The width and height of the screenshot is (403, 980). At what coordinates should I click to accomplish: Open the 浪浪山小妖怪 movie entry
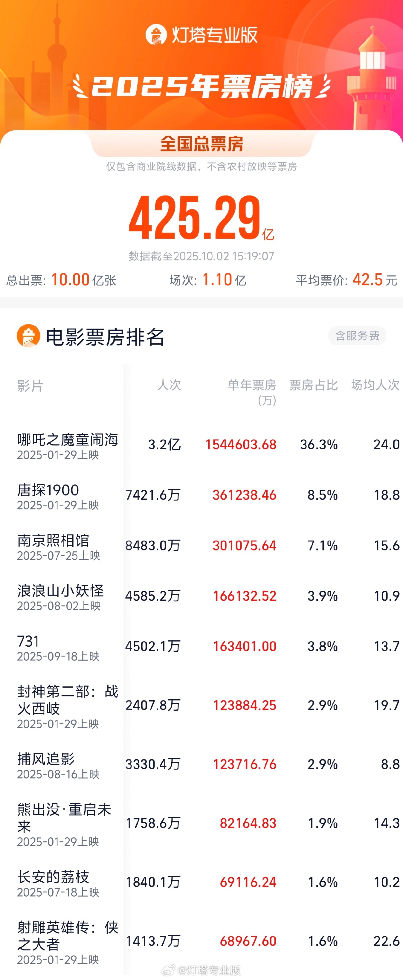tap(60, 591)
